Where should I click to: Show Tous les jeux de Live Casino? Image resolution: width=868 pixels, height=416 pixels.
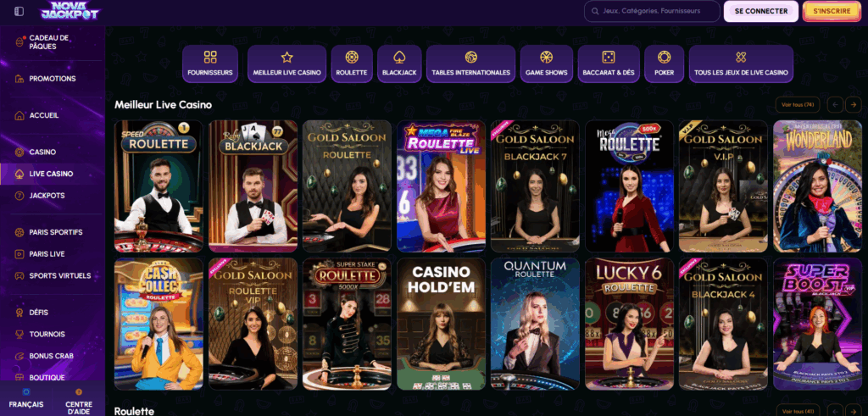coord(741,64)
